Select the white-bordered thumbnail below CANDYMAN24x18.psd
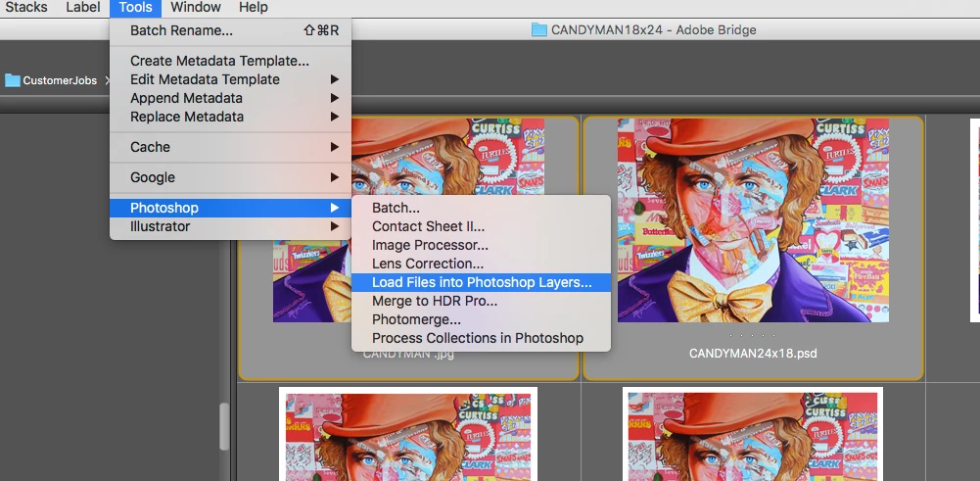 753,434
